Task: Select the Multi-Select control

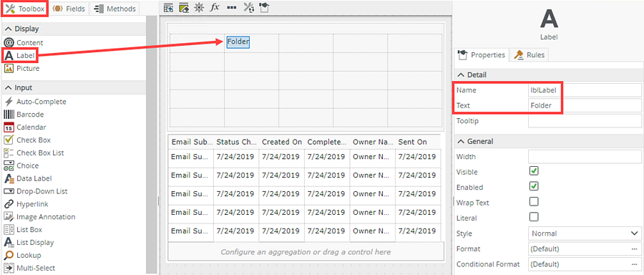Action: (x=29, y=268)
